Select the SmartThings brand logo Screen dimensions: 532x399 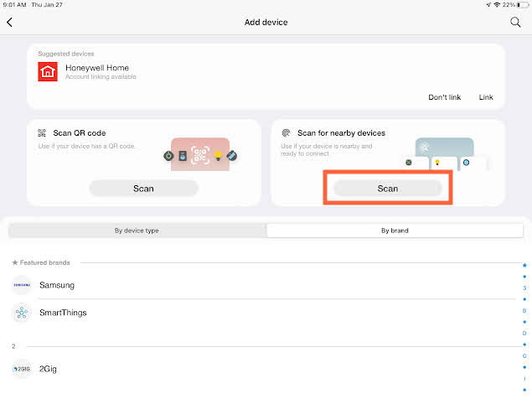[x=22, y=313]
